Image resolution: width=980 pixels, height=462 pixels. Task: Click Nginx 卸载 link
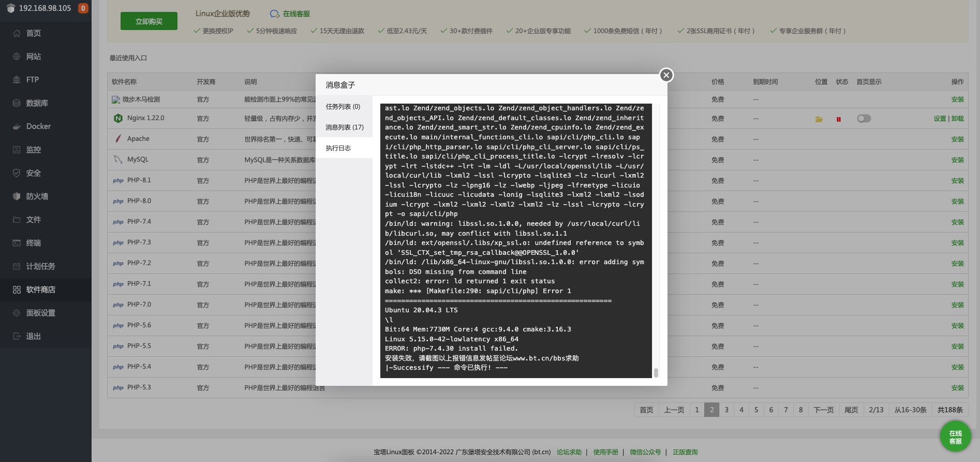[958, 119]
